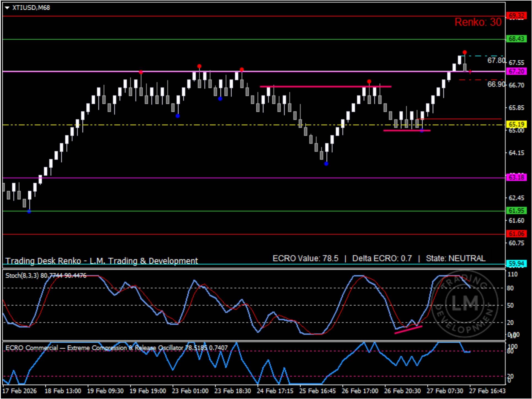The image size is (532, 399).
Task: Select the 67.80 label by the cyan dashed line
Action: [x=496, y=60]
